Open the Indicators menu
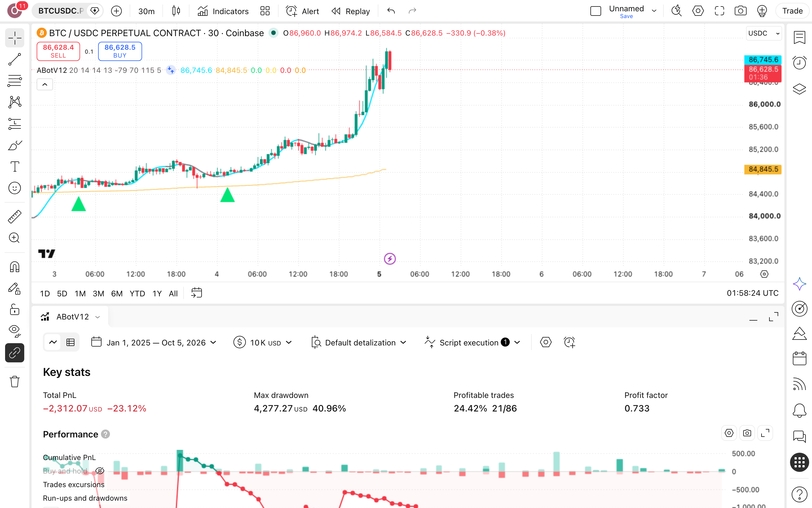 223,11
